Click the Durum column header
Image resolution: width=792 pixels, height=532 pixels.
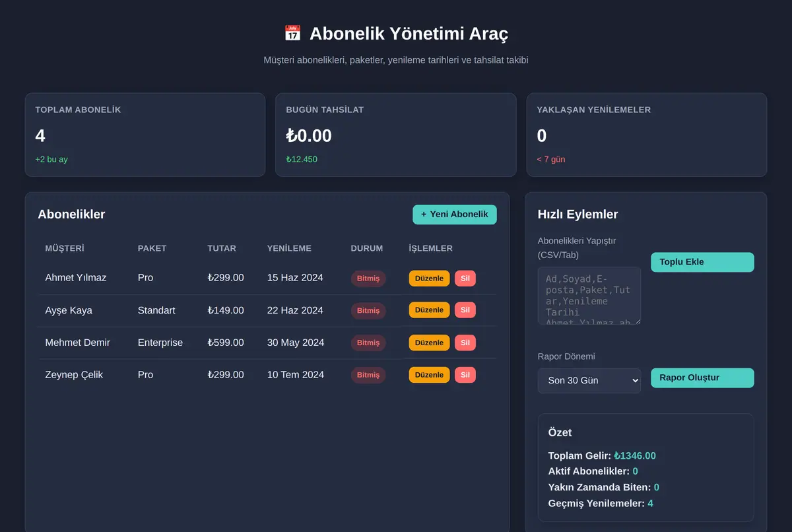[x=367, y=248]
